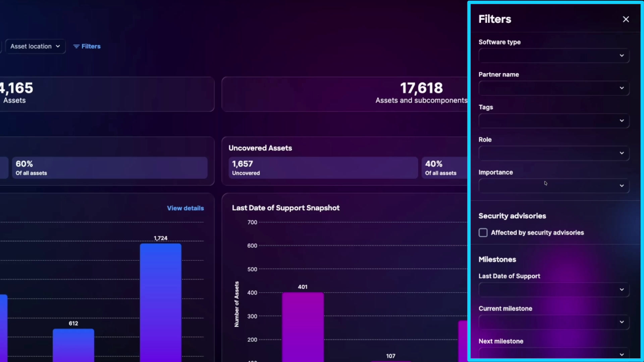
Task: Open View details link
Action: (x=185, y=208)
